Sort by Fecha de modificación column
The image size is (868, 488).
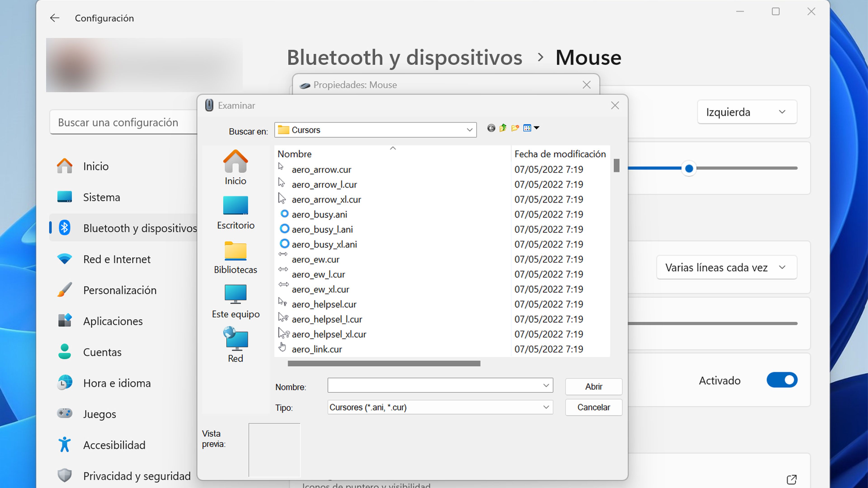point(560,154)
